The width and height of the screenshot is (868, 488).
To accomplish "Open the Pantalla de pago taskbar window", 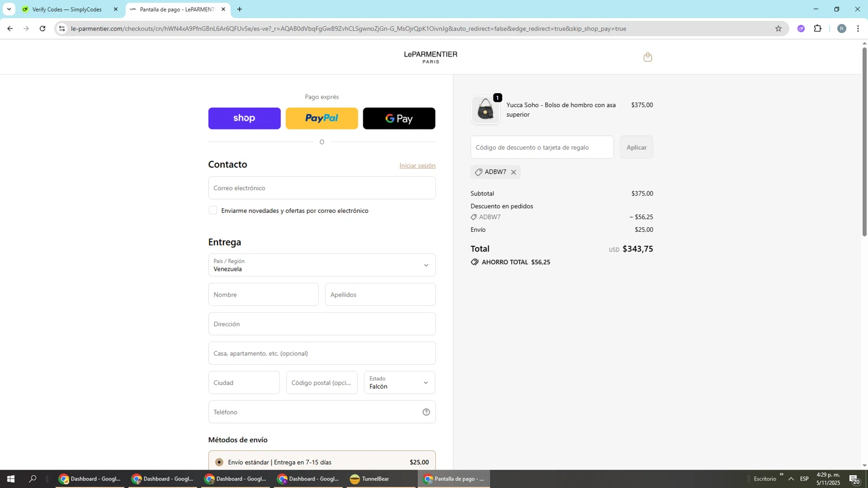I will (x=454, y=479).
